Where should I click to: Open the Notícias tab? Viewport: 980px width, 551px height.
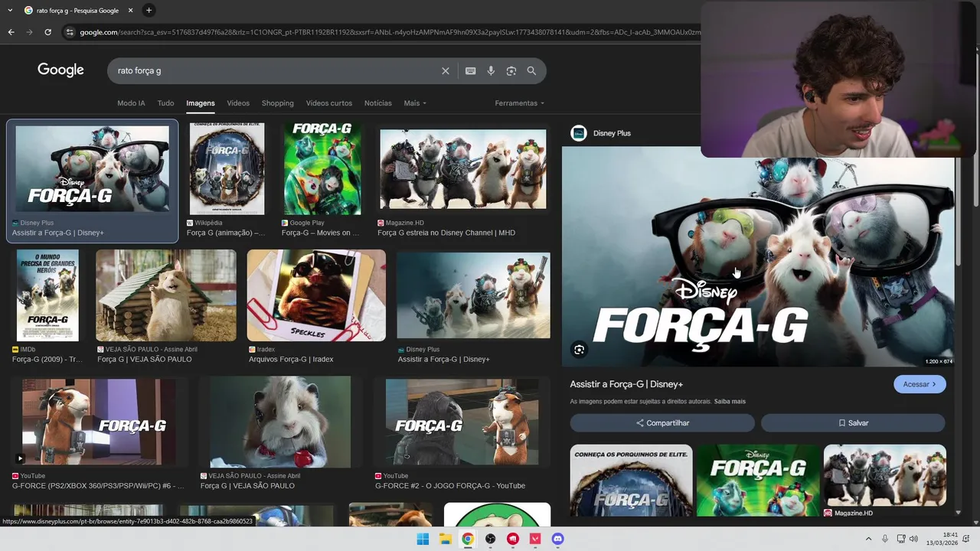point(378,103)
